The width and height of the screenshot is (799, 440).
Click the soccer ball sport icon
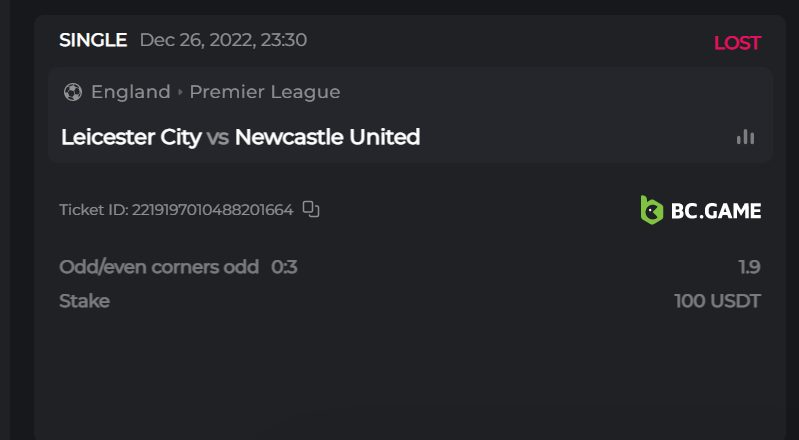click(x=72, y=92)
